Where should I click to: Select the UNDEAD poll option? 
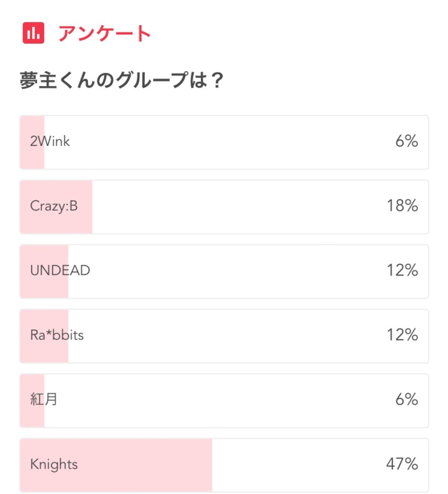click(x=224, y=272)
